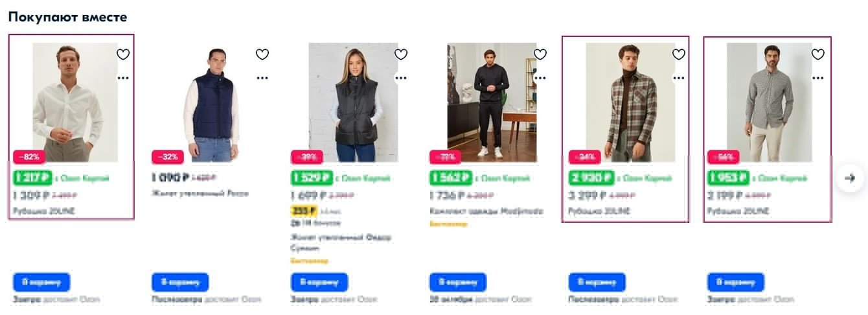Toggle the heart on the black women's vest

pyautogui.click(x=401, y=54)
